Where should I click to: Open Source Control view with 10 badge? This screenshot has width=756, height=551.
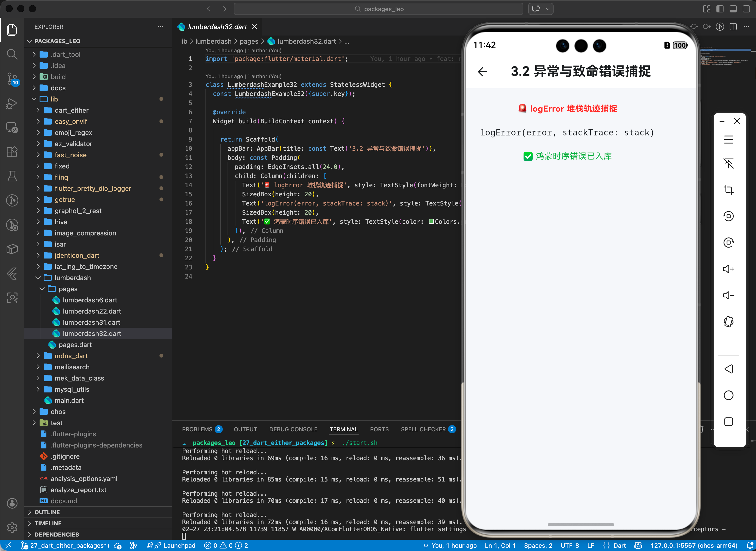coord(12,79)
